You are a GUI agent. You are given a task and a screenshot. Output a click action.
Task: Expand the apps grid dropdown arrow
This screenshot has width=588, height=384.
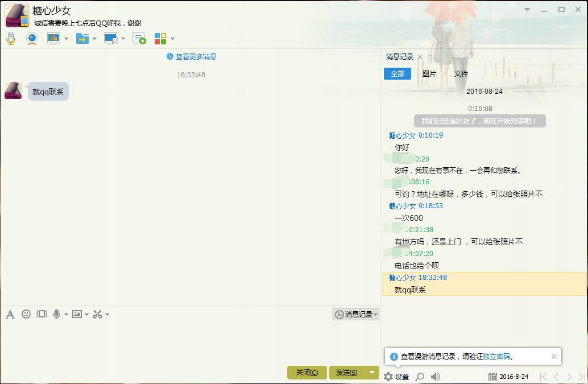tap(172, 39)
